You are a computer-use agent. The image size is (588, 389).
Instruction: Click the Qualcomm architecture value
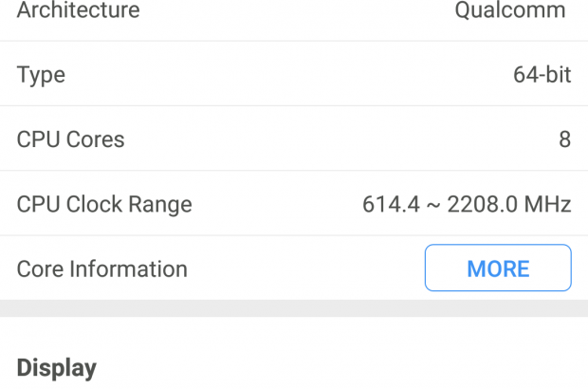(510, 11)
